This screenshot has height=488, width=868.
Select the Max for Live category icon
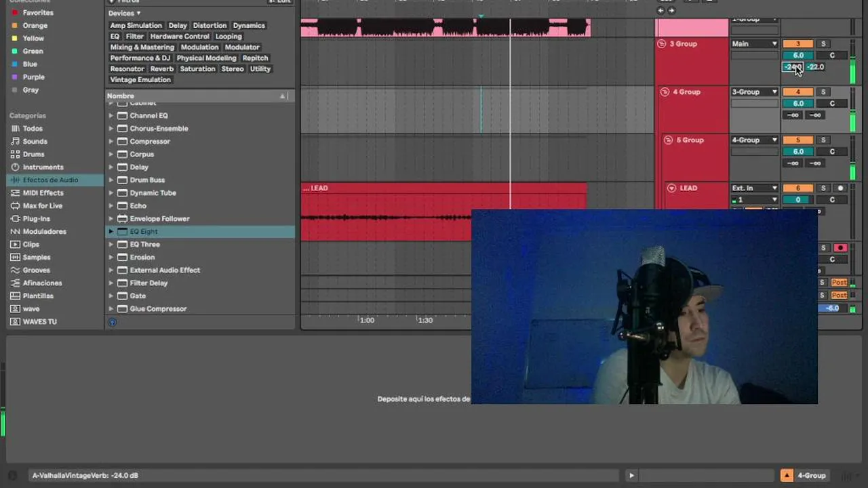pos(15,206)
